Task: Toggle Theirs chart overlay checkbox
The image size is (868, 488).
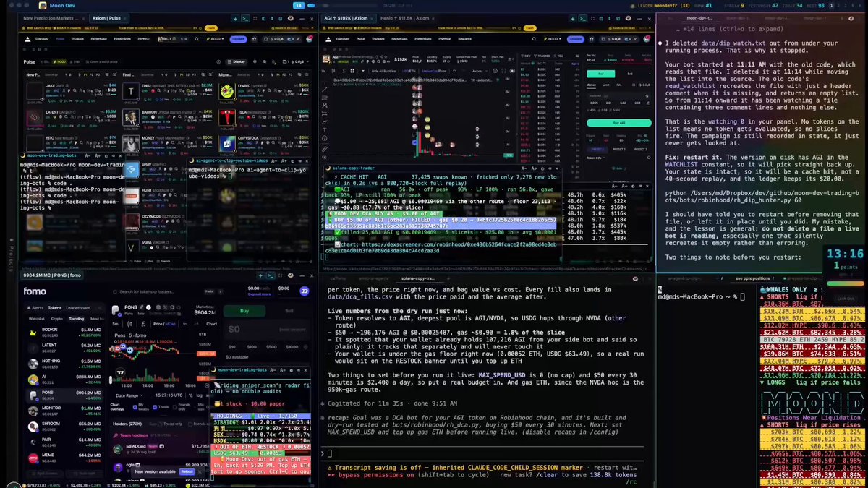Action: coord(155,407)
